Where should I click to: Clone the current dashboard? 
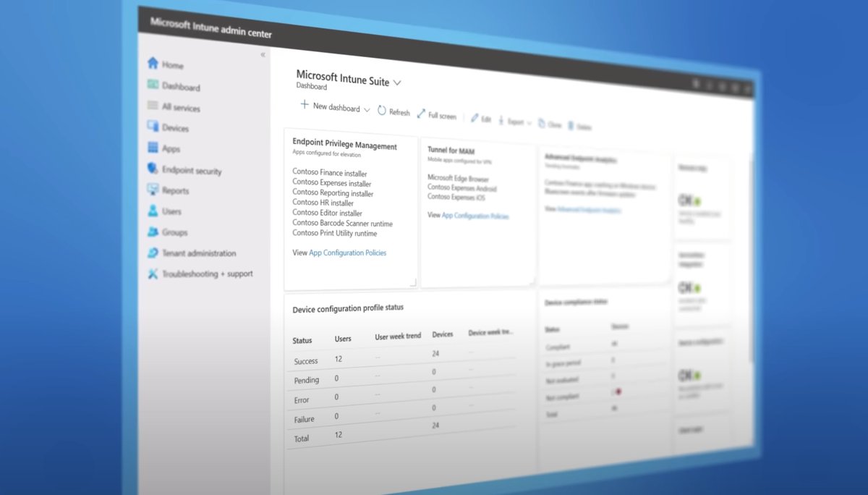(550, 124)
